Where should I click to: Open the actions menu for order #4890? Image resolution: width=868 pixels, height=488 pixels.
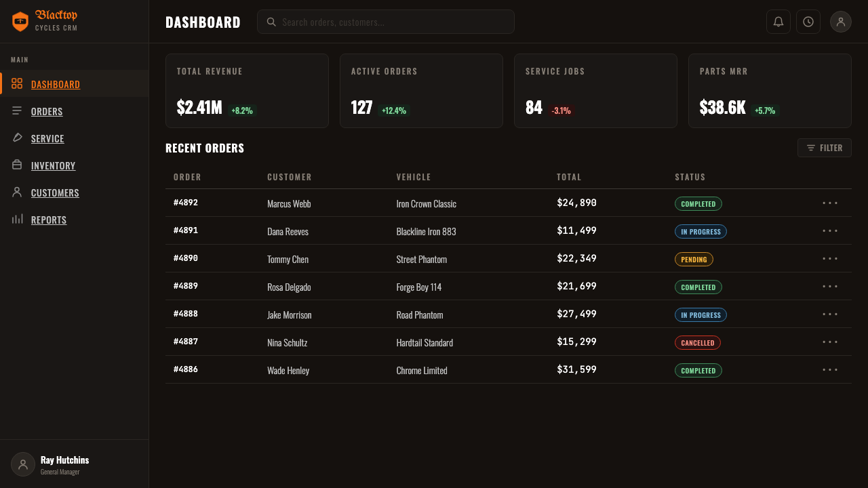830,258
